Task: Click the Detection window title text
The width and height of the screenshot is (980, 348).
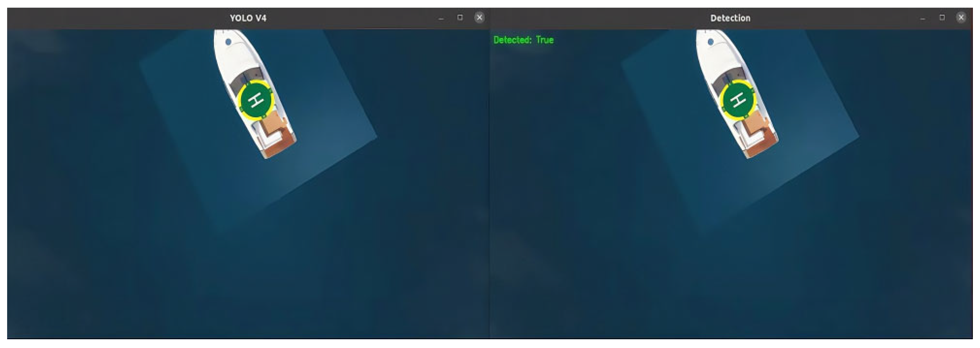Action: (730, 18)
